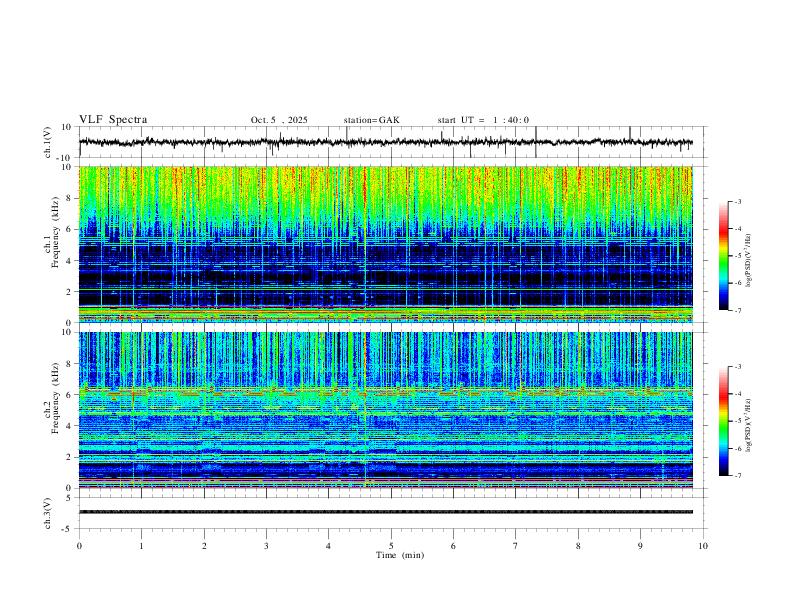Click the "station=GAK" header label
The height and width of the screenshot is (612, 792).
(x=371, y=120)
